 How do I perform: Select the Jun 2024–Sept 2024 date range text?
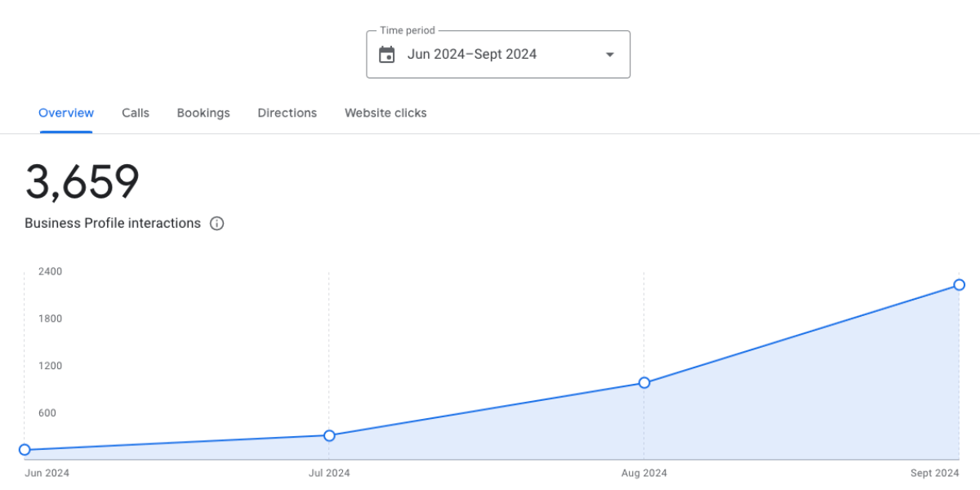472,55
